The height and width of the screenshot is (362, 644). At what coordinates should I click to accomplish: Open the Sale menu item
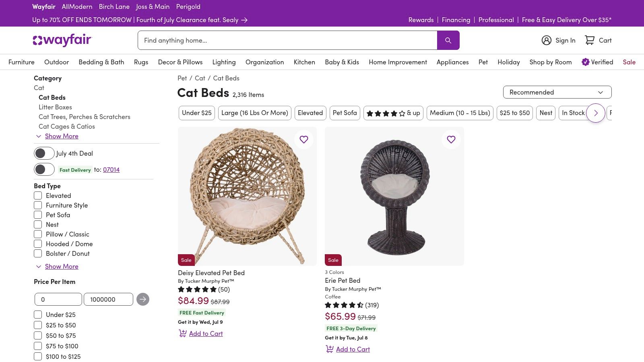pos(629,62)
